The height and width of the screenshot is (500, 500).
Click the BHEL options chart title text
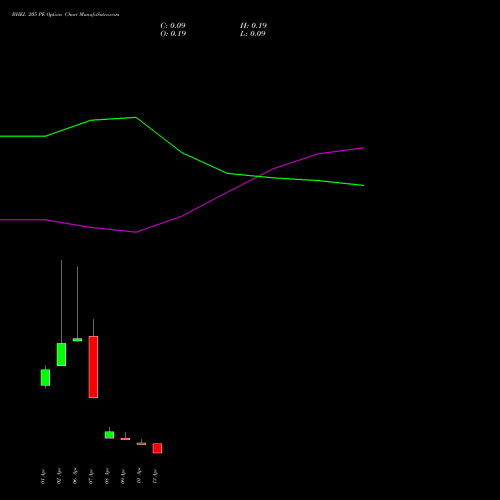[x=65, y=15]
